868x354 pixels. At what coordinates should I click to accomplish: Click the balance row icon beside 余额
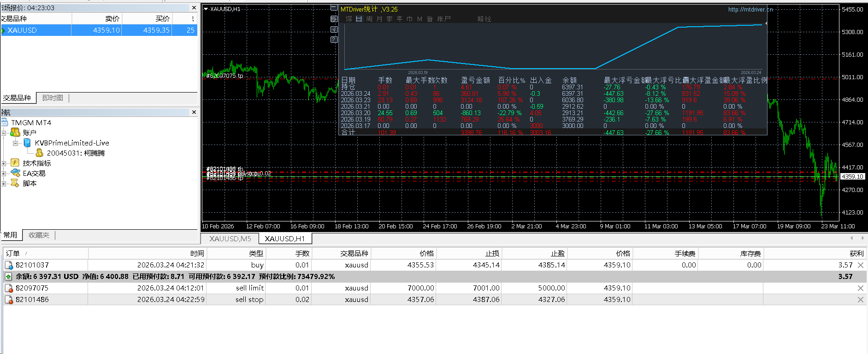pos(8,277)
